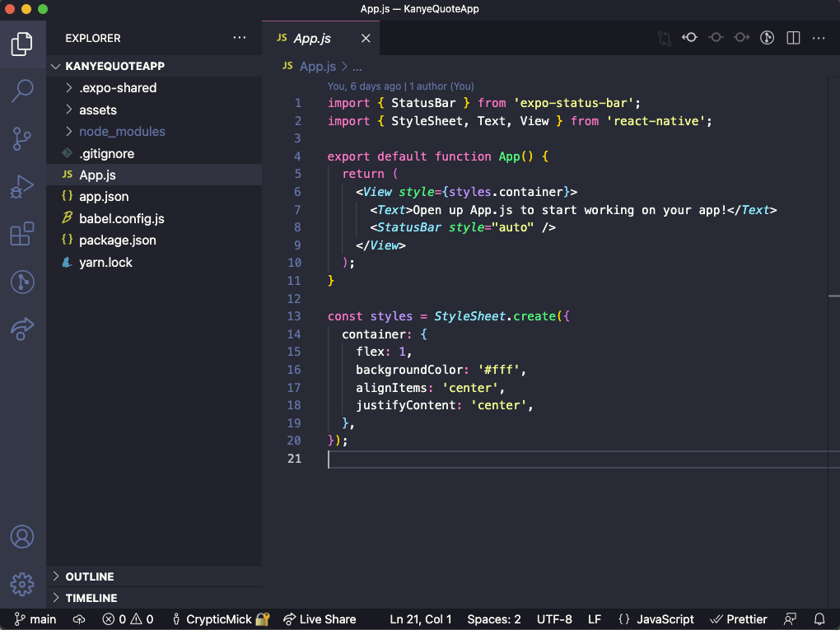Image resolution: width=840 pixels, height=630 pixels.
Task: Place cursor on 'export default function App' line
Action: coord(437,156)
